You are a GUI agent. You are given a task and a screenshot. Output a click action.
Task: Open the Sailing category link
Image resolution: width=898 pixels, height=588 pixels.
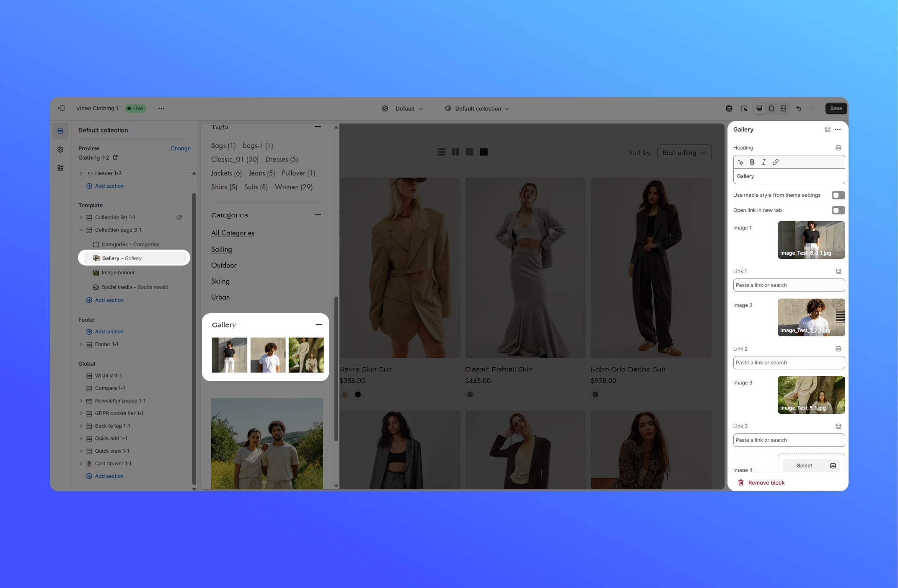click(222, 249)
